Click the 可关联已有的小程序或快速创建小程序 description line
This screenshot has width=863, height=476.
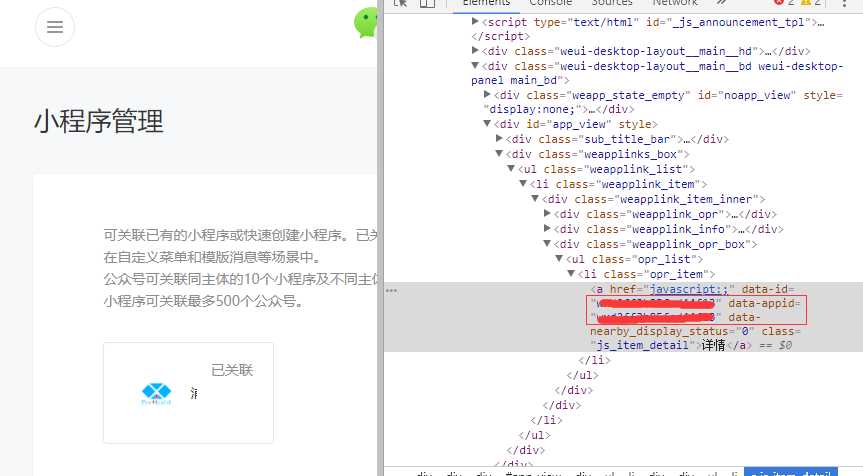coord(241,236)
